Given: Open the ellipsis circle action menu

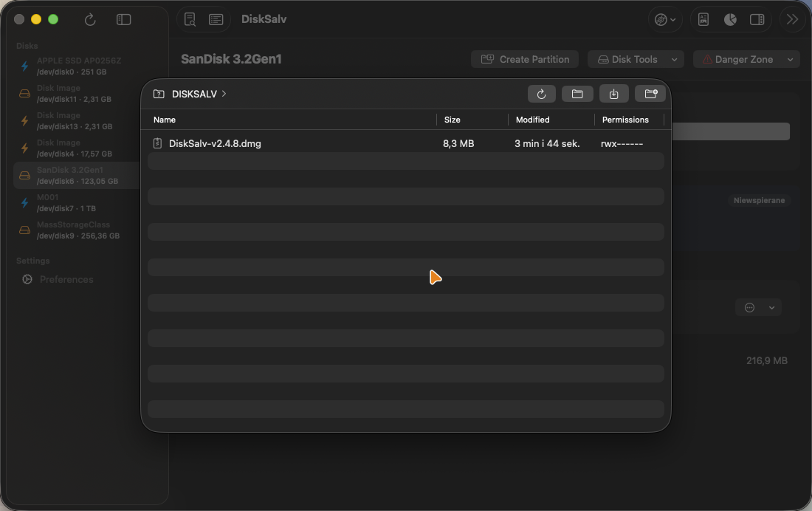Looking at the screenshot, I should pos(749,308).
